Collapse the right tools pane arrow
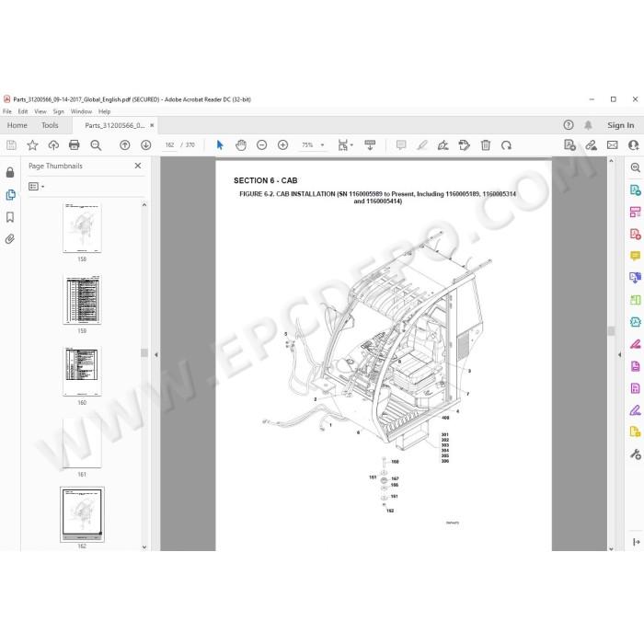 [619, 354]
